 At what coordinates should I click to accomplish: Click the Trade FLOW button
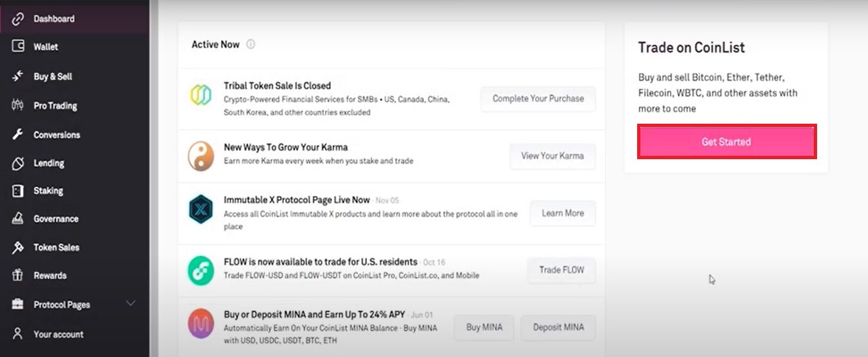click(561, 270)
